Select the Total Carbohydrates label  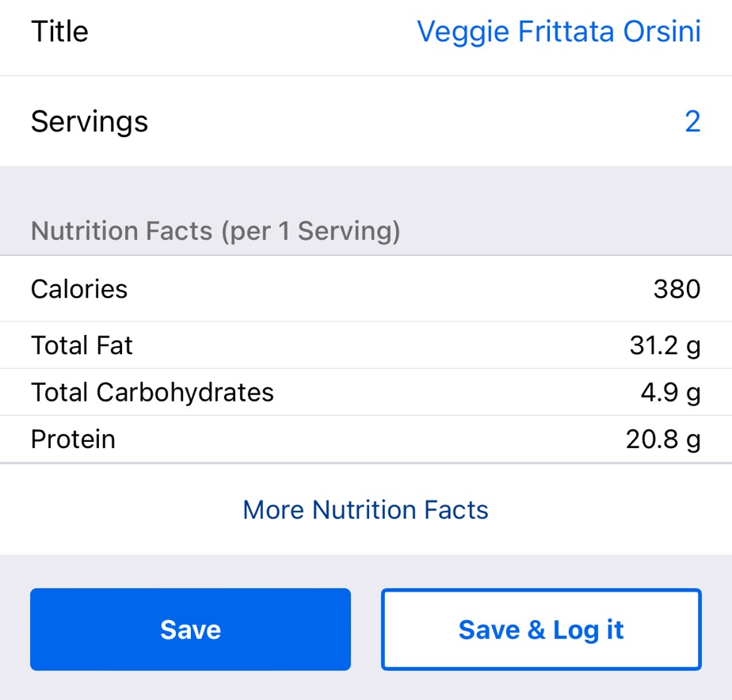[152, 392]
